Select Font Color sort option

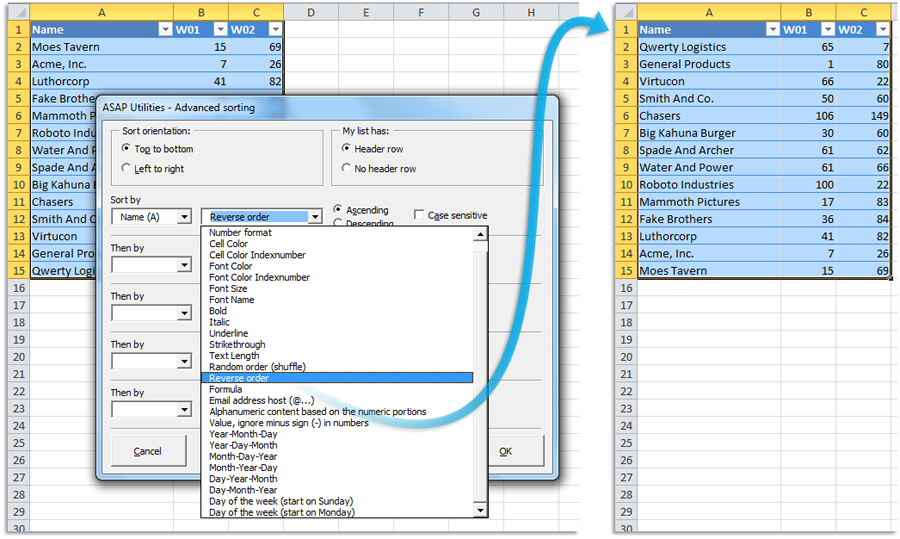tap(337, 266)
